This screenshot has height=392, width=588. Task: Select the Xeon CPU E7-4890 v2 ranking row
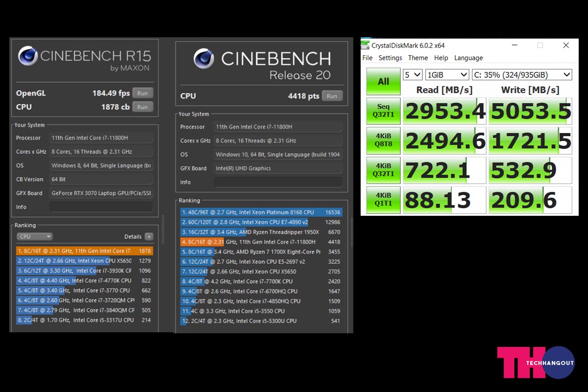(261, 222)
